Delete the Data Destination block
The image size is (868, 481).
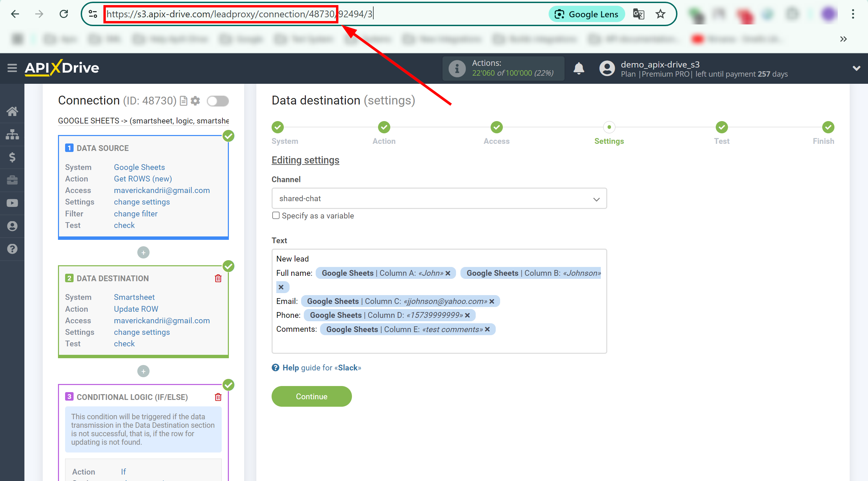click(218, 278)
